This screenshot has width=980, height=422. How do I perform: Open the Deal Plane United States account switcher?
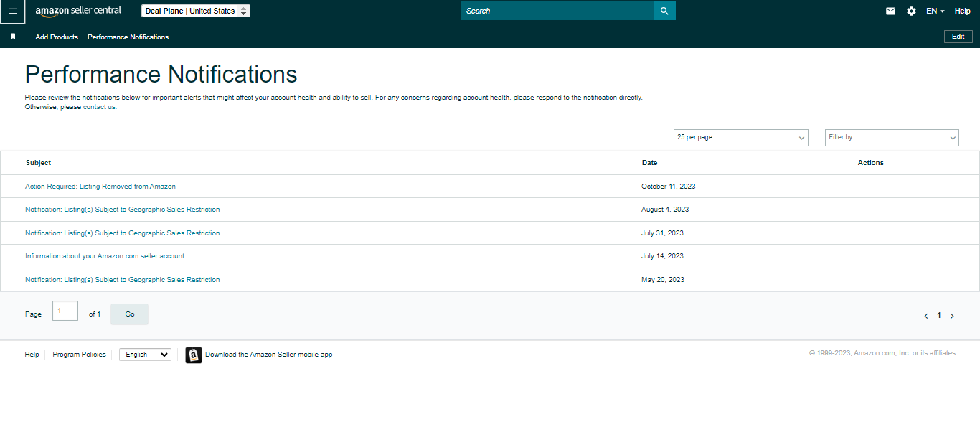tap(196, 11)
